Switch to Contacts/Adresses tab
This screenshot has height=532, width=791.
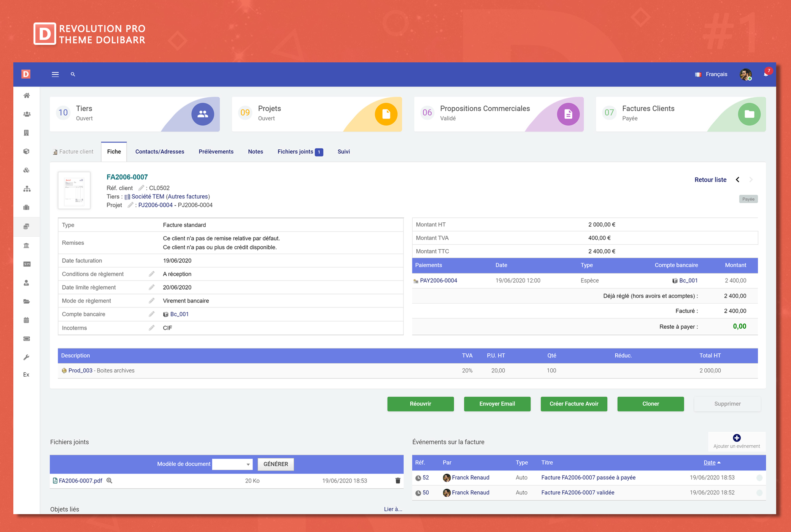[160, 152]
